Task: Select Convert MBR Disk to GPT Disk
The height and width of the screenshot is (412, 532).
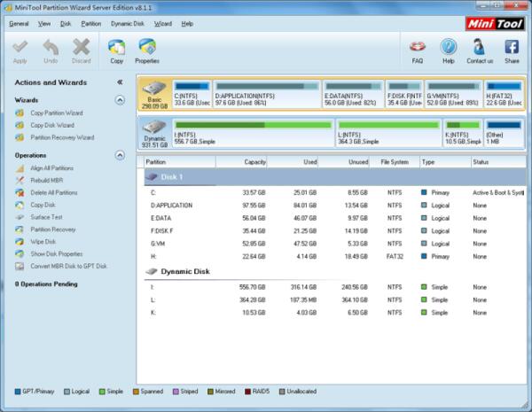Action: pyautogui.click(x=68, y=266)
